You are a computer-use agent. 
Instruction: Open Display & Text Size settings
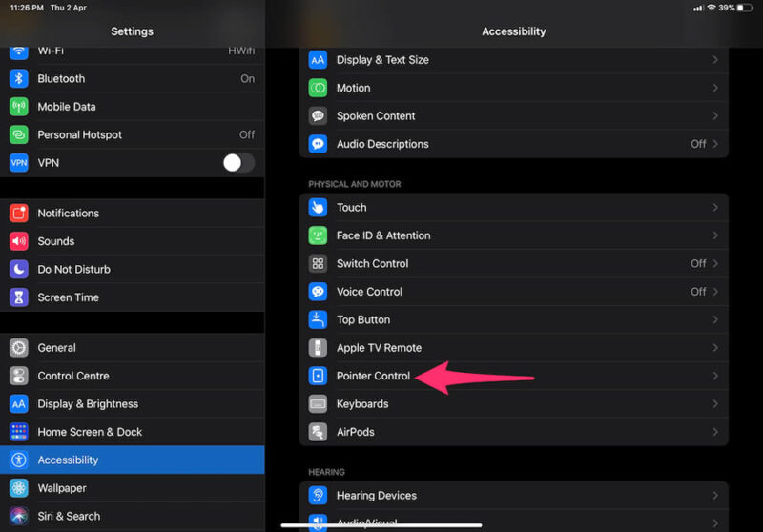click(x=513, y=60)
